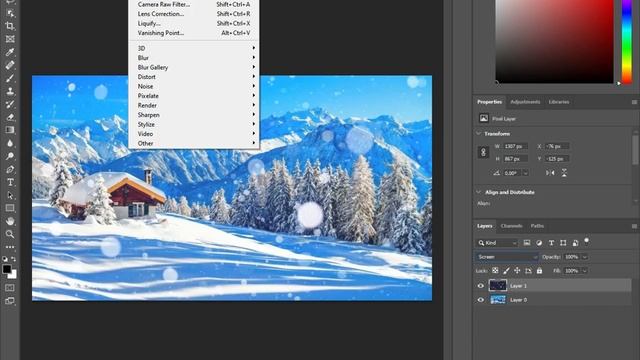The image size is (640, 360).
Task: Toggle lock position
Action: click(x=517, y=271)
